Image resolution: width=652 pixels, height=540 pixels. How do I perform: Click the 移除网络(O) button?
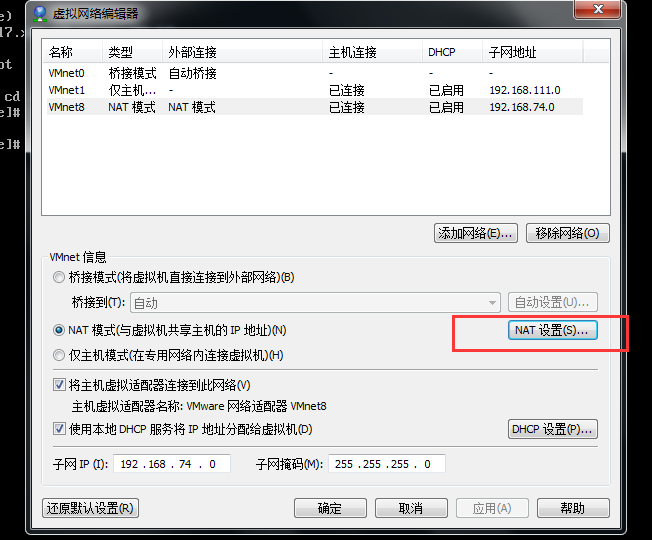coord(568,233)
